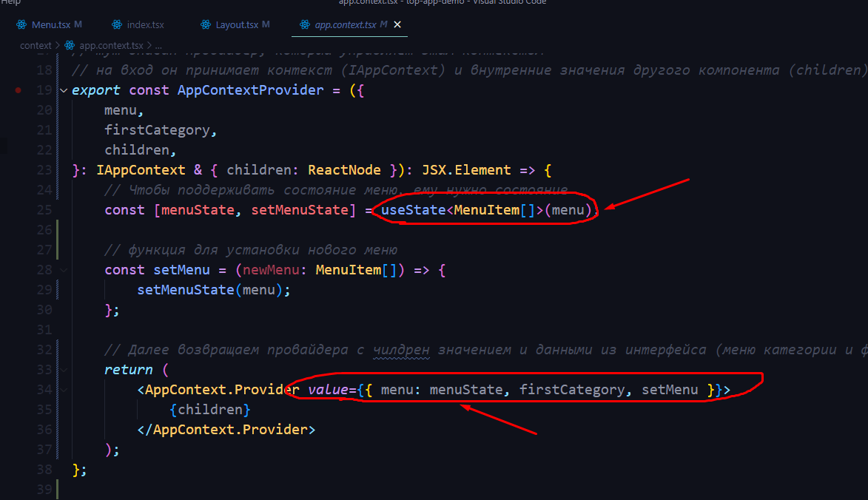The image size is (868, 500).
Task: Click the 'export' keyword on line 19
Action: (x=95, y=90)
